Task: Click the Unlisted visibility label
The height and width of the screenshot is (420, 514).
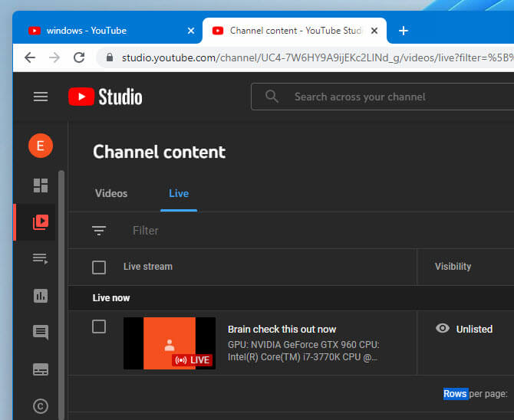Action: point(474,329)
